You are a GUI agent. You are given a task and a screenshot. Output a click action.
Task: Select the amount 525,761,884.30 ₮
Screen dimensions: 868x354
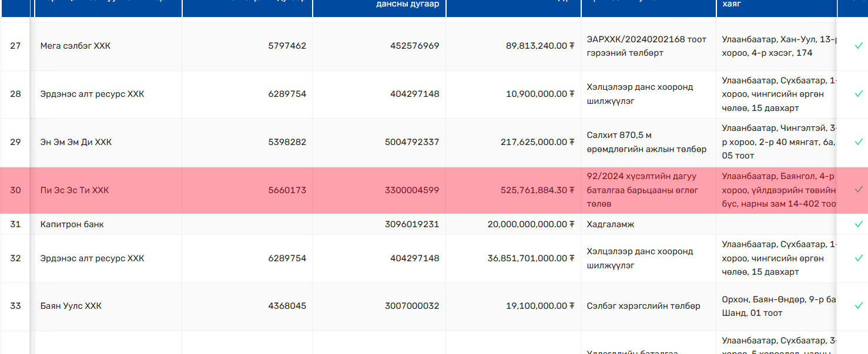pos(538,190)
